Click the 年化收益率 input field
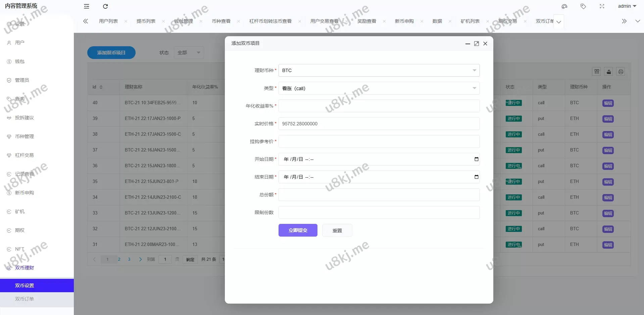 379,106
